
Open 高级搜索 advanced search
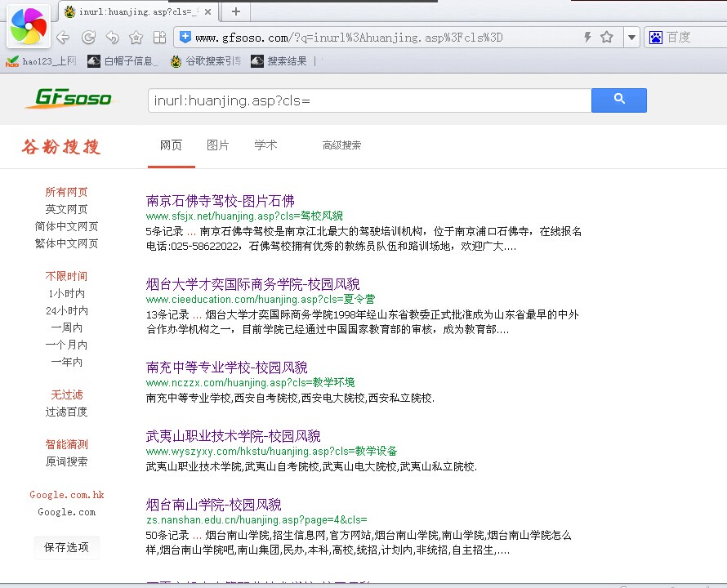click(x=341, y=145)
